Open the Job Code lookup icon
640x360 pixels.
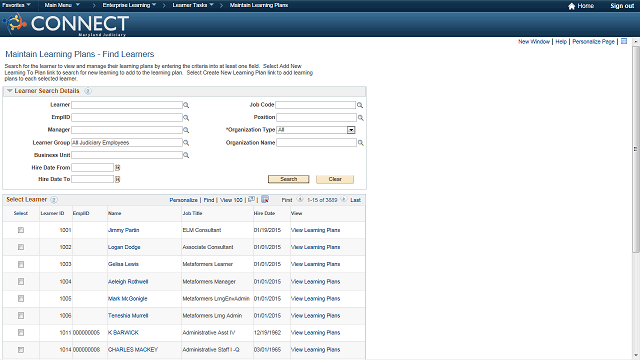[360, 105]
